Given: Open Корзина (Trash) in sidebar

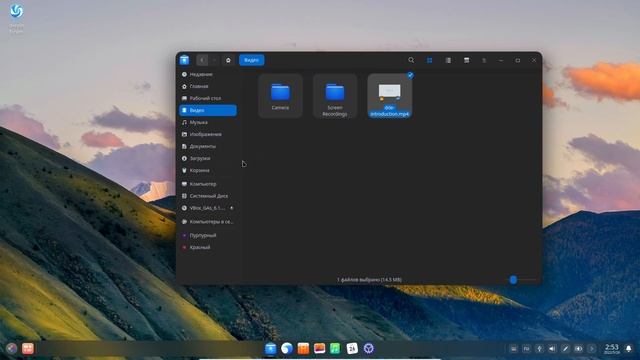Looking at the screenshot, I should (x=208, y=170).
